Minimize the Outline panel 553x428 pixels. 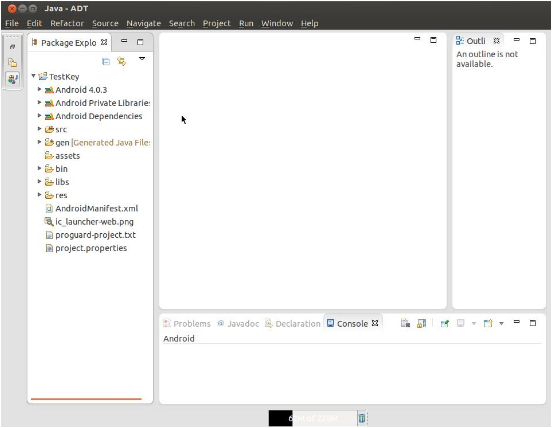(517, 39)
